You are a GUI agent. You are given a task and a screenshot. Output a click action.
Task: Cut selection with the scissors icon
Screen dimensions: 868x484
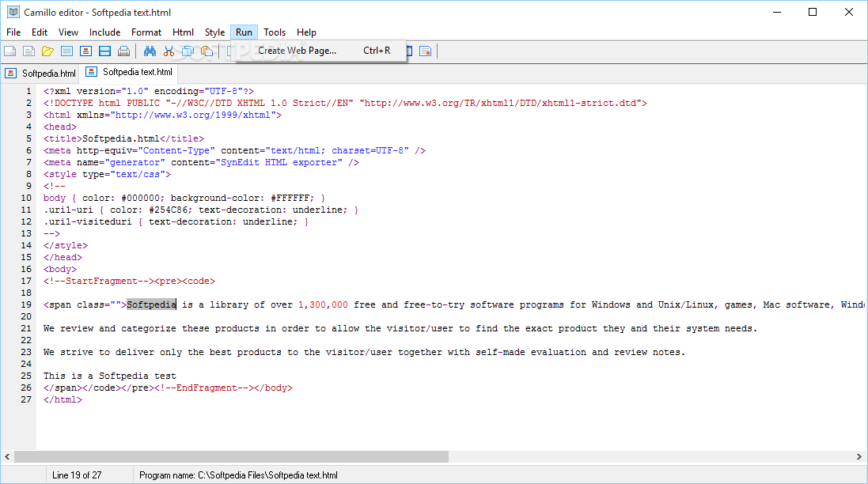(x=169, y=51)
